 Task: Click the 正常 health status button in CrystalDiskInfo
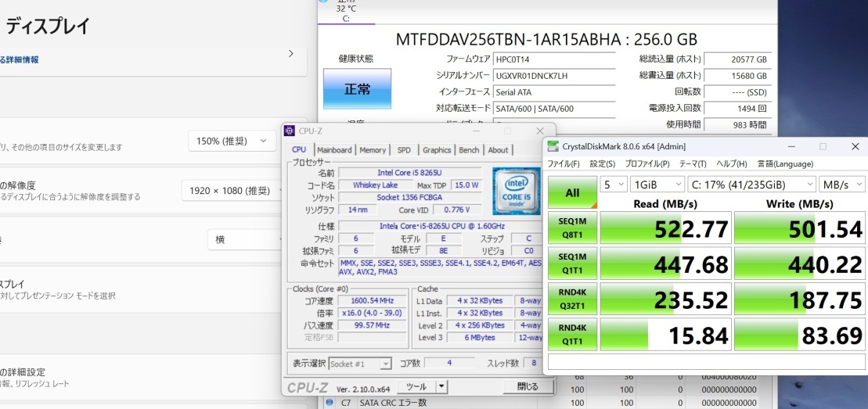point(357,88)
